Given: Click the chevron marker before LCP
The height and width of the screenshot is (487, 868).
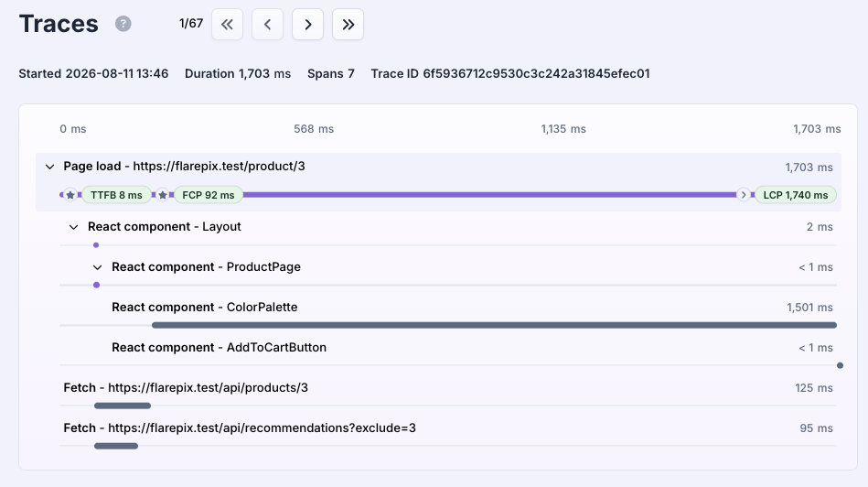Looking at the screenshot, I should pos(744,195).
